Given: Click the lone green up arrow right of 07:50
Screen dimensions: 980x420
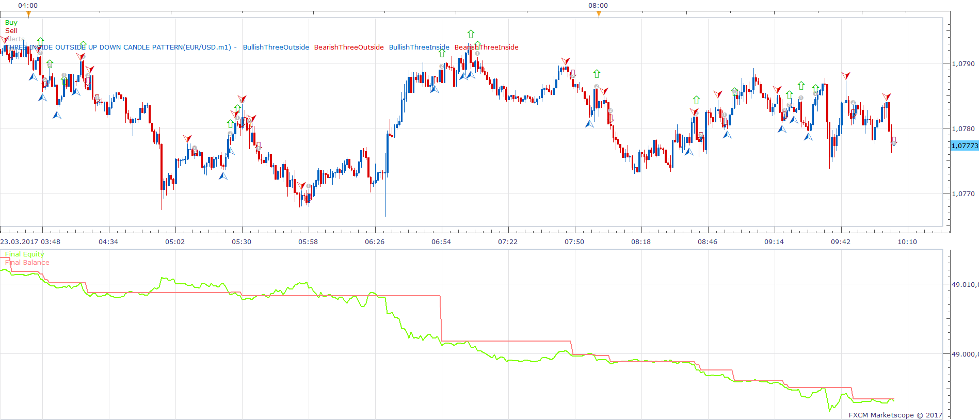Looking at the screenshot, I should [597, 74].
